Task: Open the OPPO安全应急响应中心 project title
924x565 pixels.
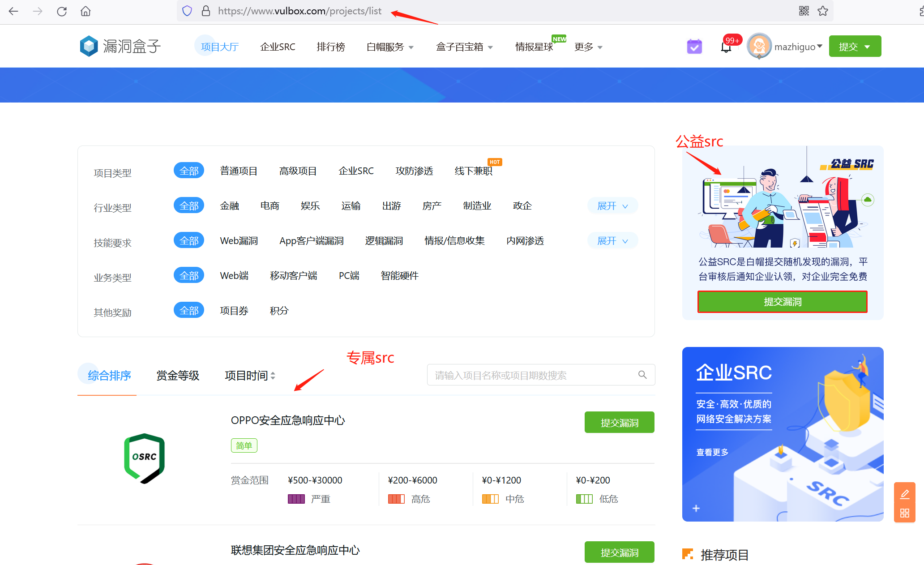Action: point(288,420)
